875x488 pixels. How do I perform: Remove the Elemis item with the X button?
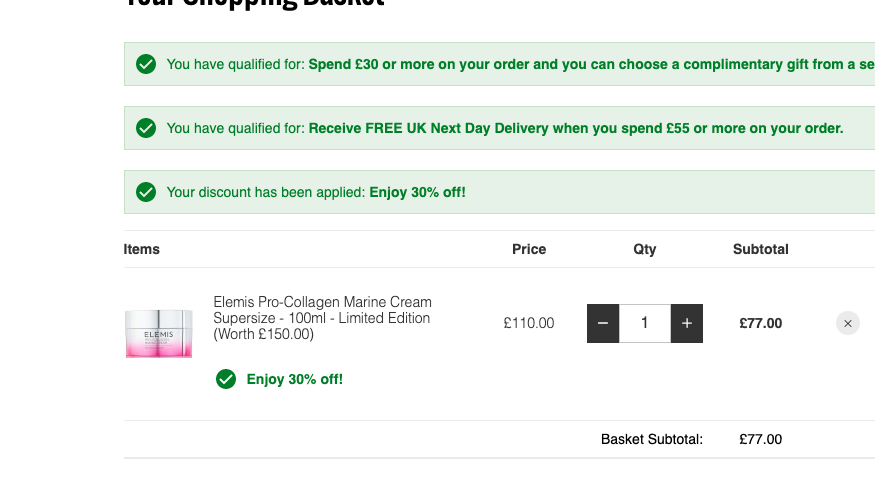point(848,323)
